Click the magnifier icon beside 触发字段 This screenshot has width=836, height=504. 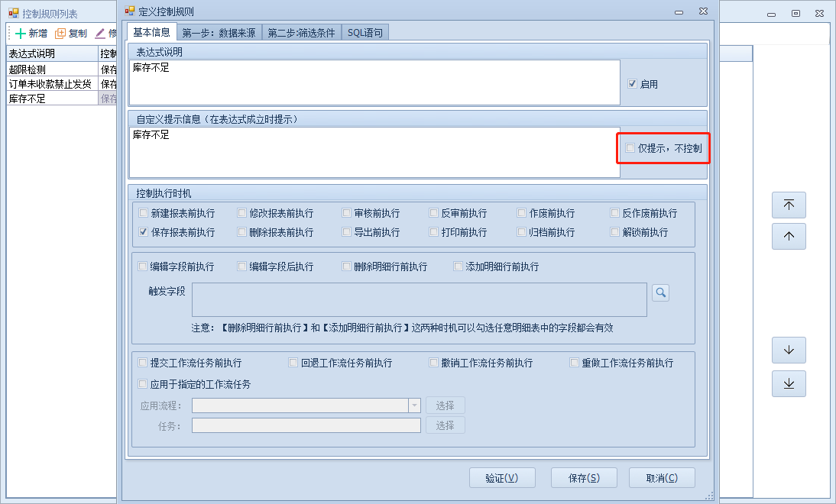[x=660, y=292]
